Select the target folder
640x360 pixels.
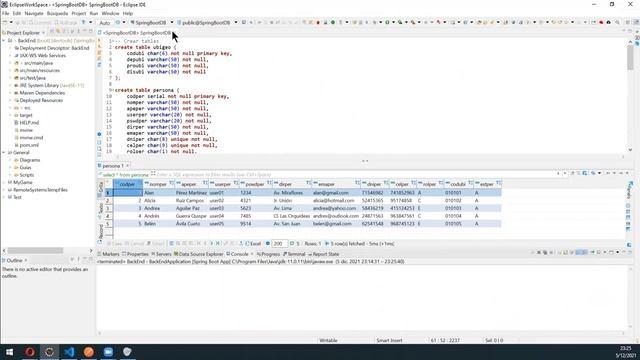26,115
